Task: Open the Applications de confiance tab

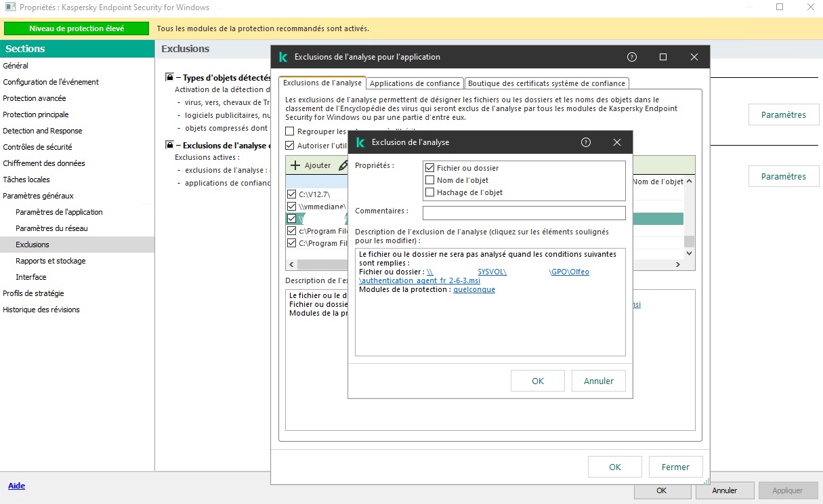Action: (x=415, y=83)
